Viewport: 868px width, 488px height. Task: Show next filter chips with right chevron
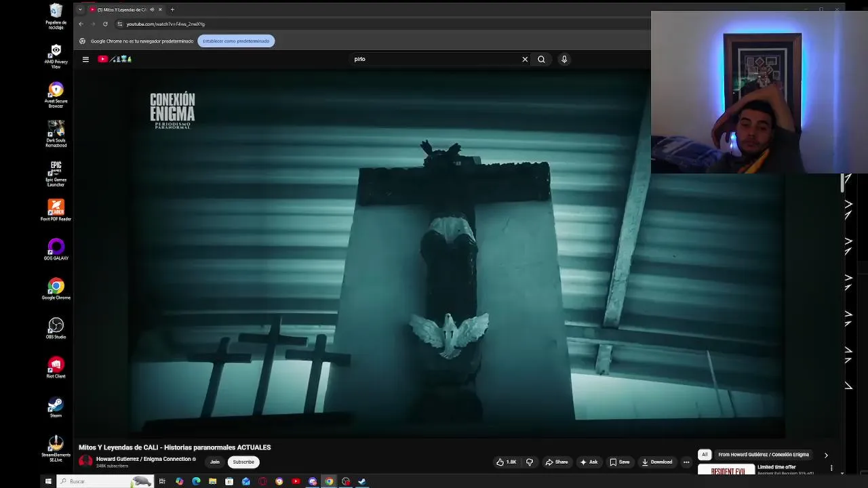point(826,455)
